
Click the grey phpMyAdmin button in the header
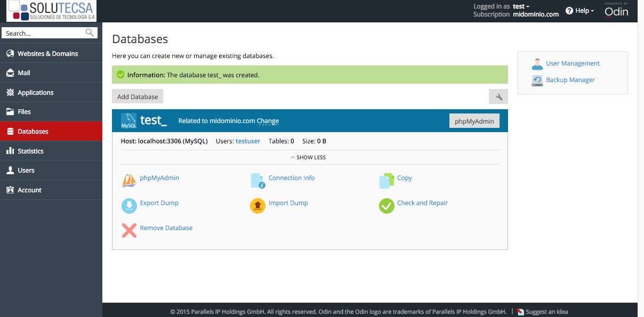pos(474,121)
